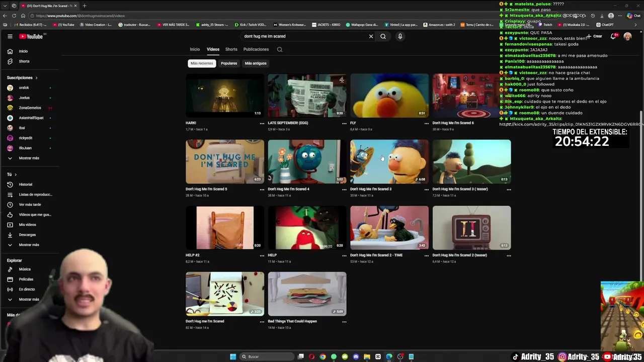Click the magnifier search submit button
This screenshot has height=362, width=644.
coord(383,36)
